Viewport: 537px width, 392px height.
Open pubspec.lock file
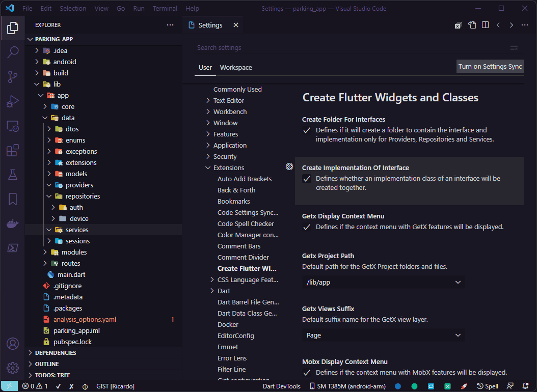click(72, 342)
